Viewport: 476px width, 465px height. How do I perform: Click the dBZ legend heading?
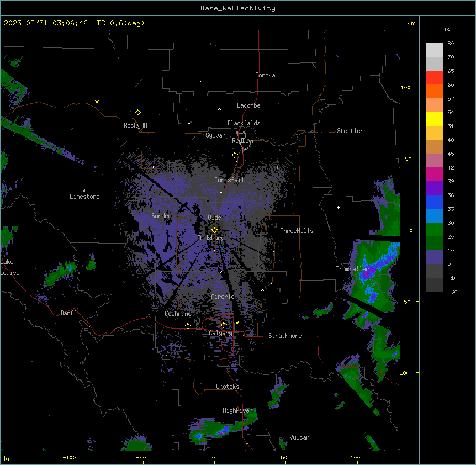point(447,29)
